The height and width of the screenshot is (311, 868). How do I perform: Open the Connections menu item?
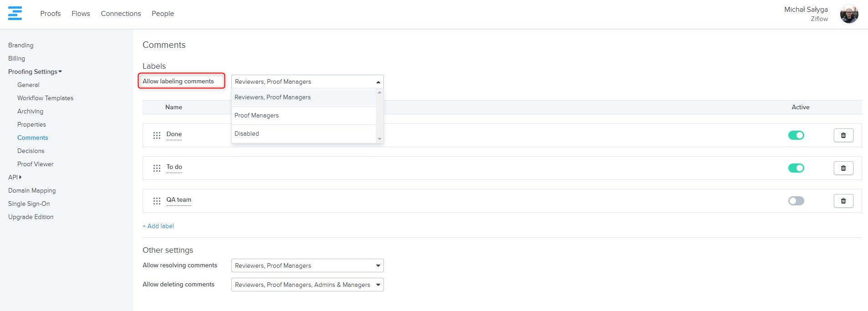(121, 14)
